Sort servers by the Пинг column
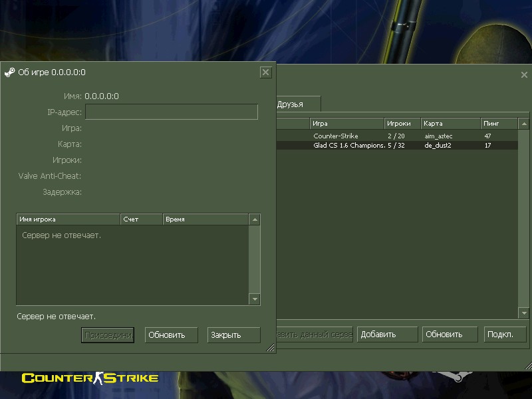The image size is (532, 399). click(x=498, y=124)
